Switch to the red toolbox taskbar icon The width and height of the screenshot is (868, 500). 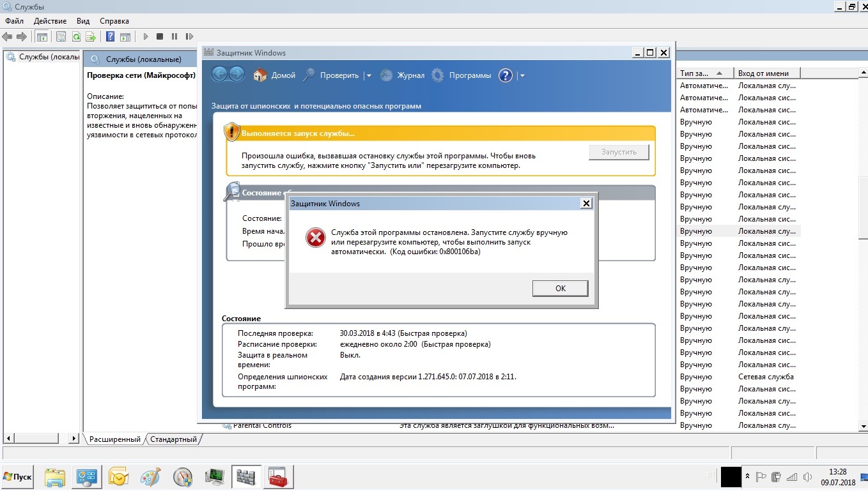[279, 477]
